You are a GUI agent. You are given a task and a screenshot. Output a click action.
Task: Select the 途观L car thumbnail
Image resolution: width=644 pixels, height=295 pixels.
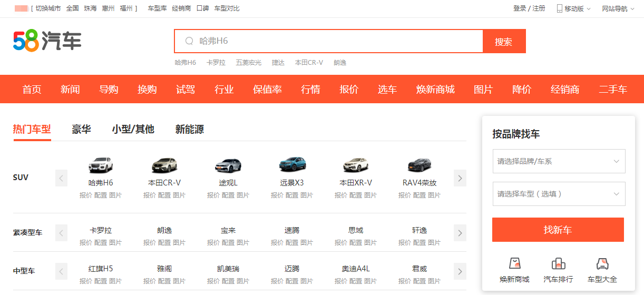coord(228,165)
